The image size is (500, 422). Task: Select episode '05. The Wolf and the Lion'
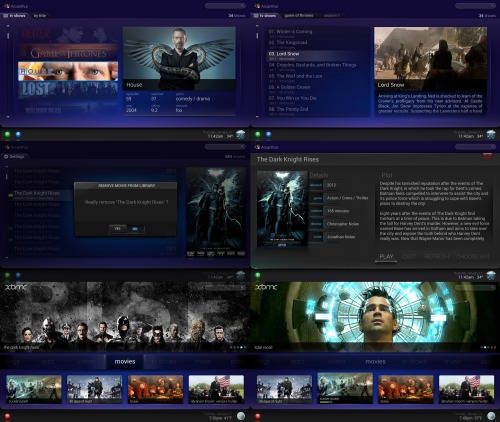click(317, 78)
